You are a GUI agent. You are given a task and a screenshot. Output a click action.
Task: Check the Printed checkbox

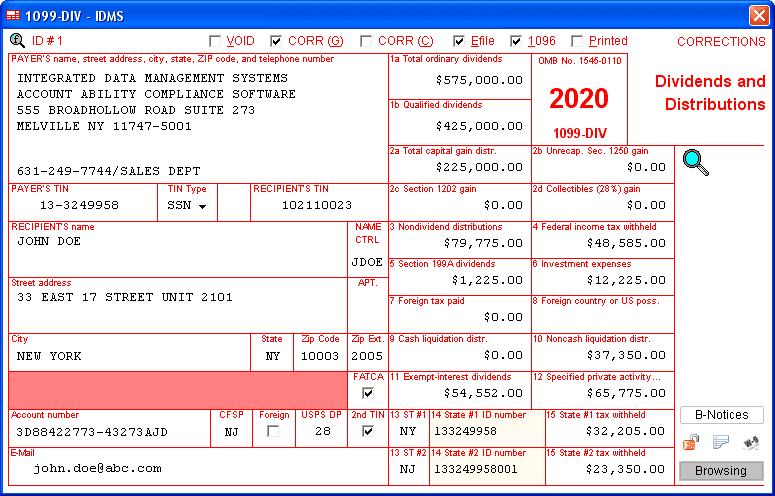tap(577, 41)
